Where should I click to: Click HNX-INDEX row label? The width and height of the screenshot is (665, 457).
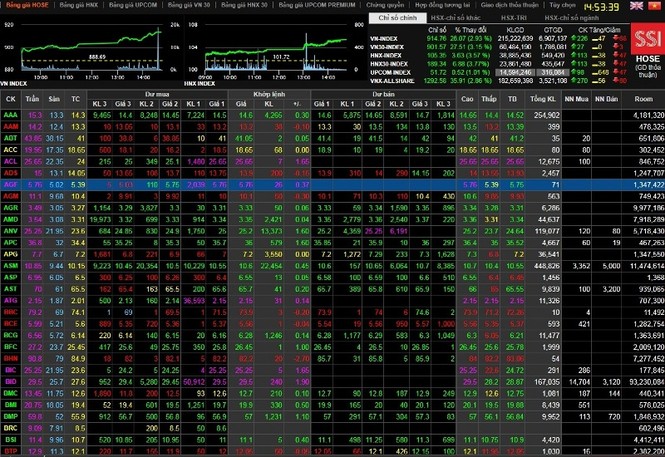(385, 56)
